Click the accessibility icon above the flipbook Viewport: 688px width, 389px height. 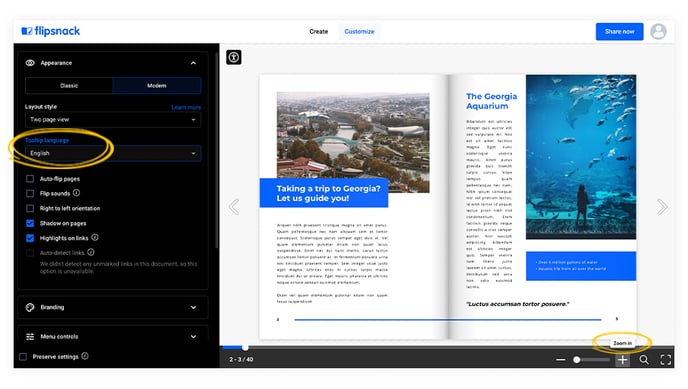[x=233, y=57]
